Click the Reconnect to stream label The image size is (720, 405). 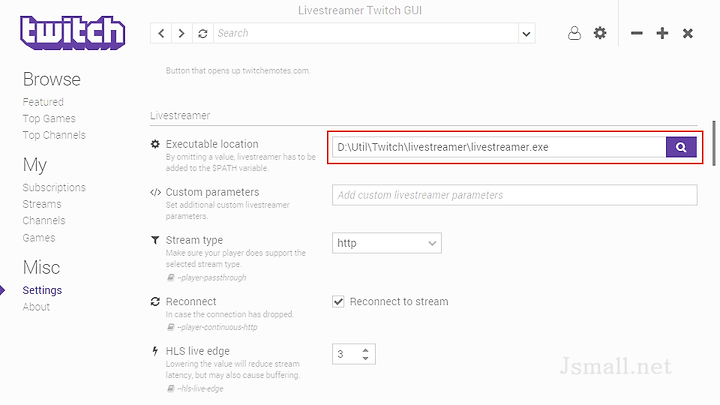(x=399, y=302)
